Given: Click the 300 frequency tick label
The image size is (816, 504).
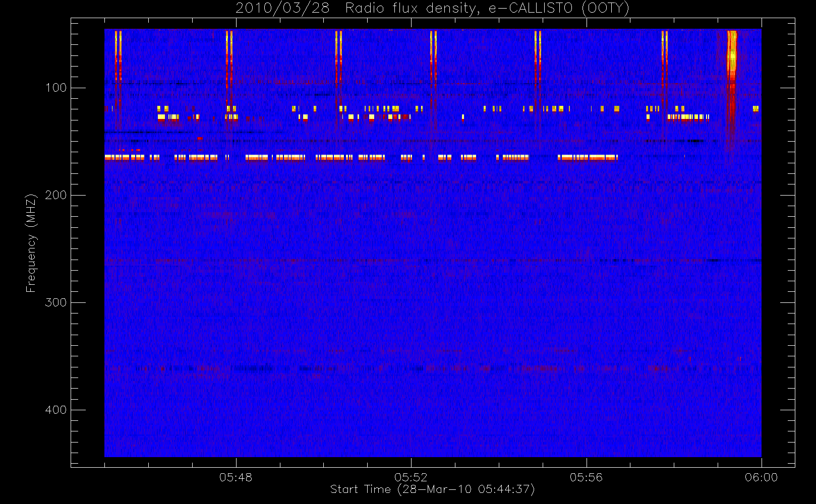Looking at the screenshot, I should click(x=56, y=302).
